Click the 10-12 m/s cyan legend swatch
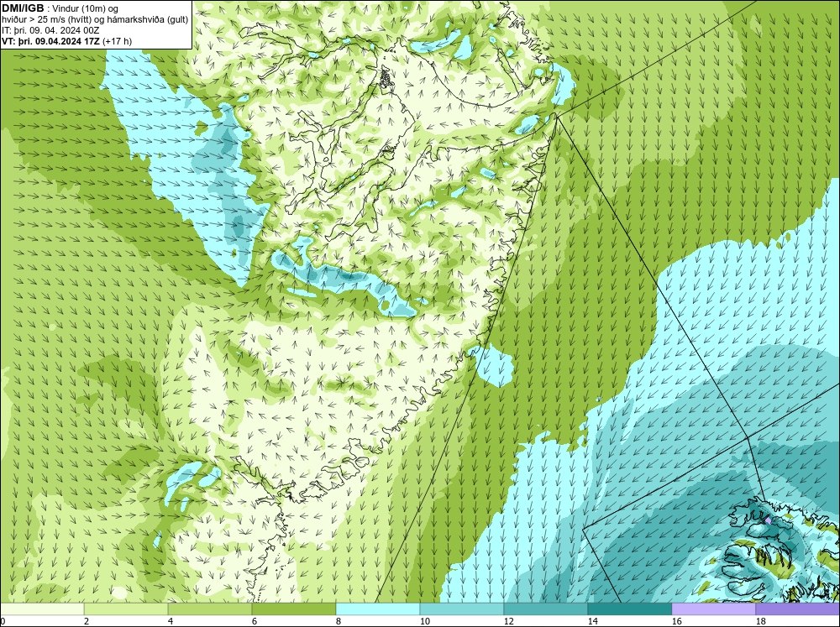Screen dimensions: 840x627 pyautogui.click(x=462, y=609)
